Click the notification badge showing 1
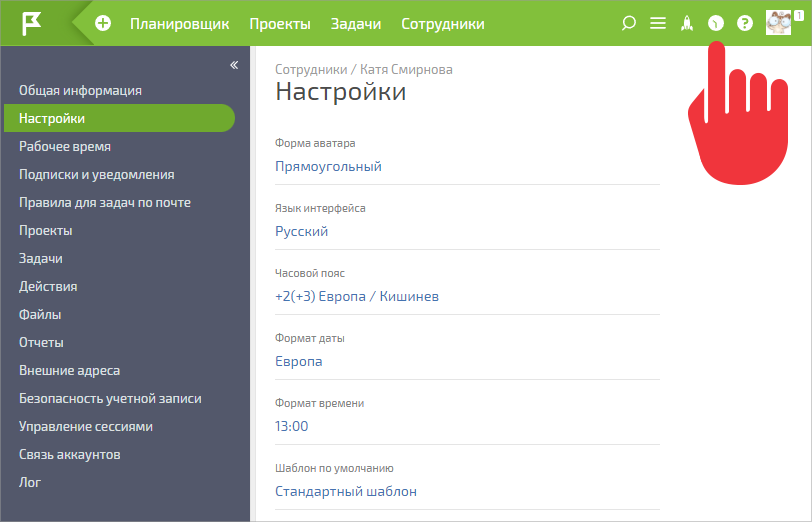812x522 pixels. pos(799,16)
